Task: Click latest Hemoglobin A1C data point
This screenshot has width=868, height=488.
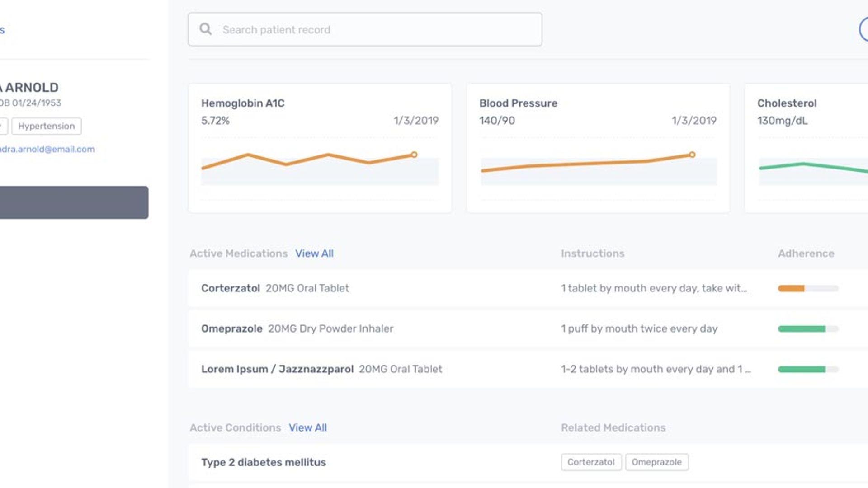Action: 414,155
